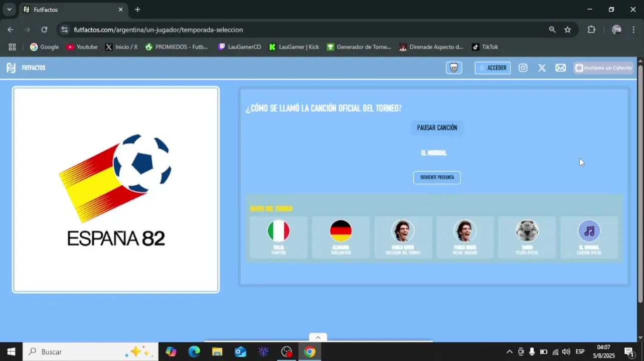The width and height of the screenshot is (644, 361).
Task: View site information icon in address bar
Action: click(x=64, y=30)
